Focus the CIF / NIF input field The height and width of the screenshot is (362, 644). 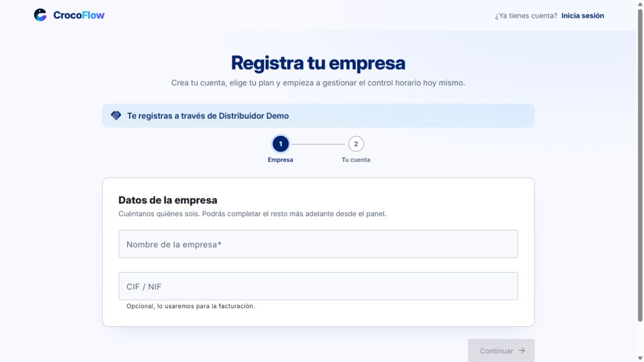[318, 286]
